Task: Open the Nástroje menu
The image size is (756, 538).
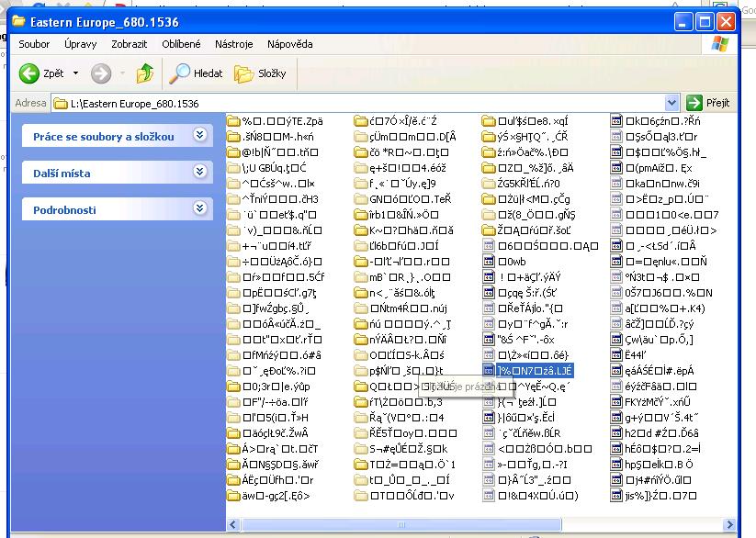Action: point(234,44)
